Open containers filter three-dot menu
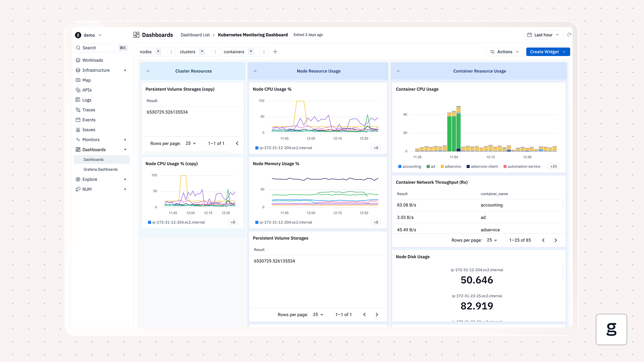This screenshot has width=644, height=362. click(264, 52)
